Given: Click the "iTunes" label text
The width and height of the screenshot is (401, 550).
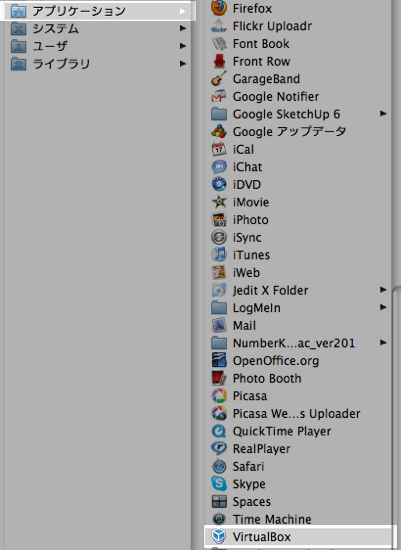Looking at the screenshot, I should pos(251,255).
